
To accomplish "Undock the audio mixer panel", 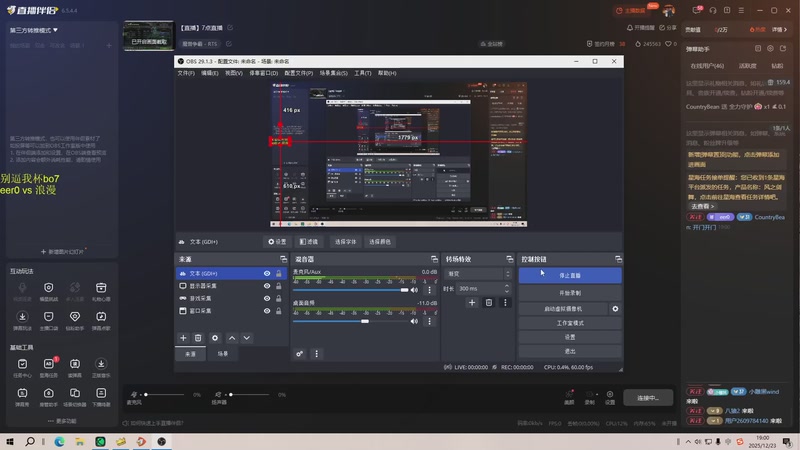I will 434,259.
